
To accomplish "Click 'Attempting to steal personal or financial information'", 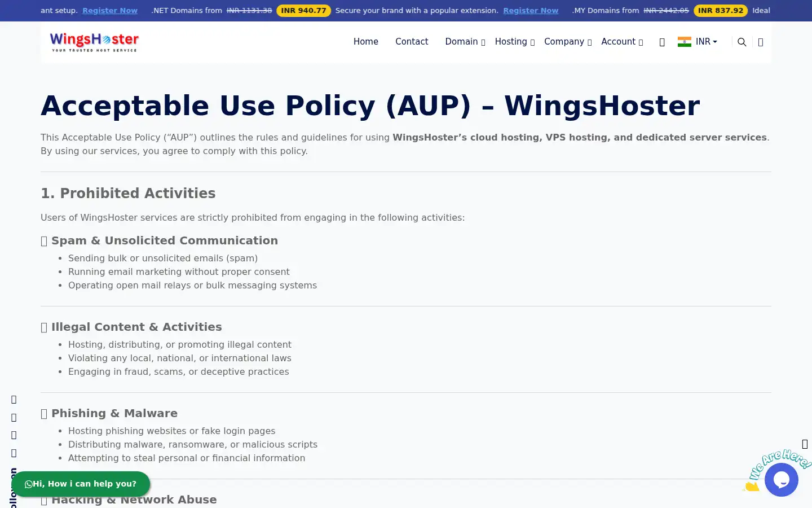I will (187, 458).
